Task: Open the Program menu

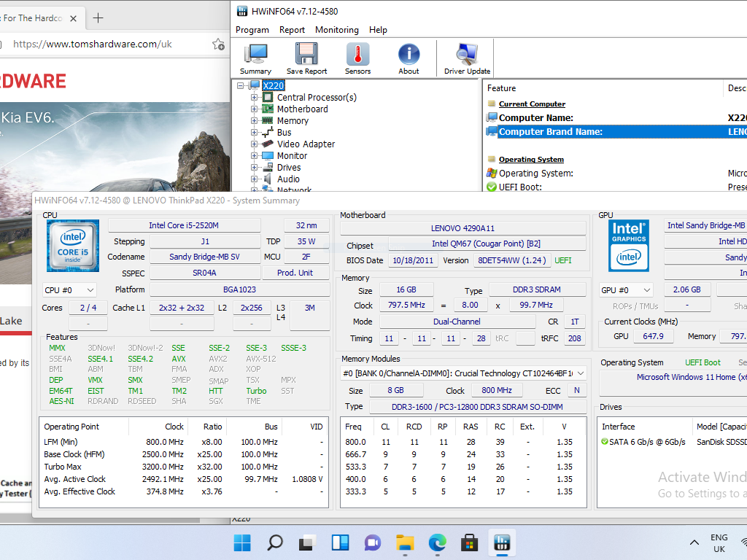Action: tap(252, 30)
